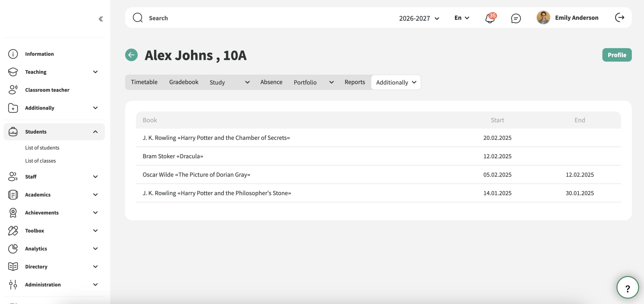The height and width of the screenshot is (304, 644).
Task: Click Emily Anderson user name
Action: 577,18
